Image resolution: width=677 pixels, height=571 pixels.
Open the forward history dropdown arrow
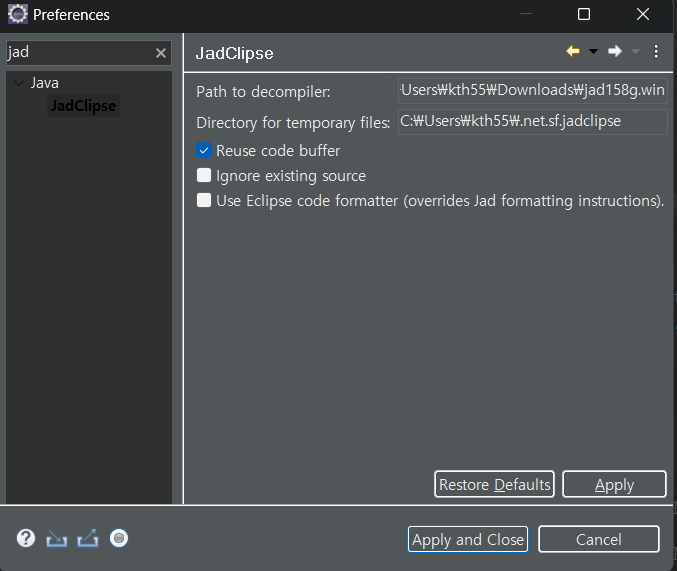[635, 51]
